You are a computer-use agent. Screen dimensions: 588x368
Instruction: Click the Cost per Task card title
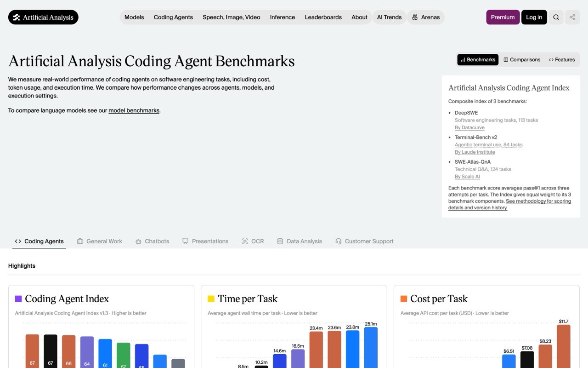(x=439, y=299)
